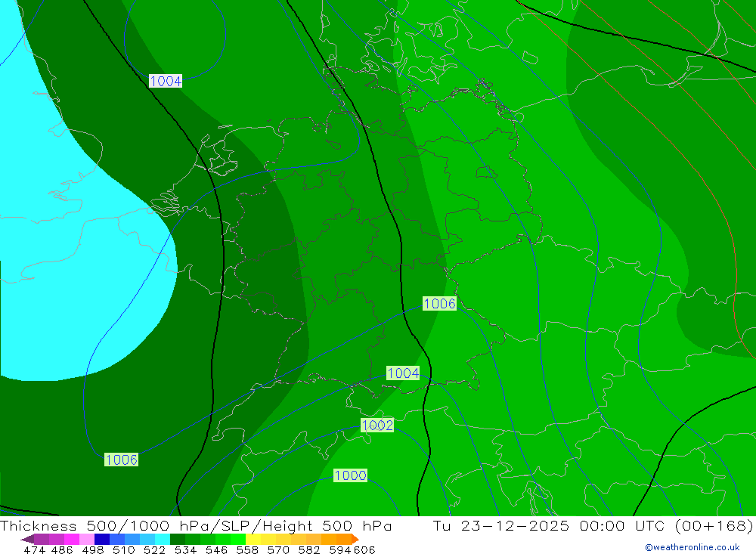Click the forecast time 'Tu 23-12-2025 00:00 UTC'
This screenshot has width=756, height=554.
(x=549, y=525)
